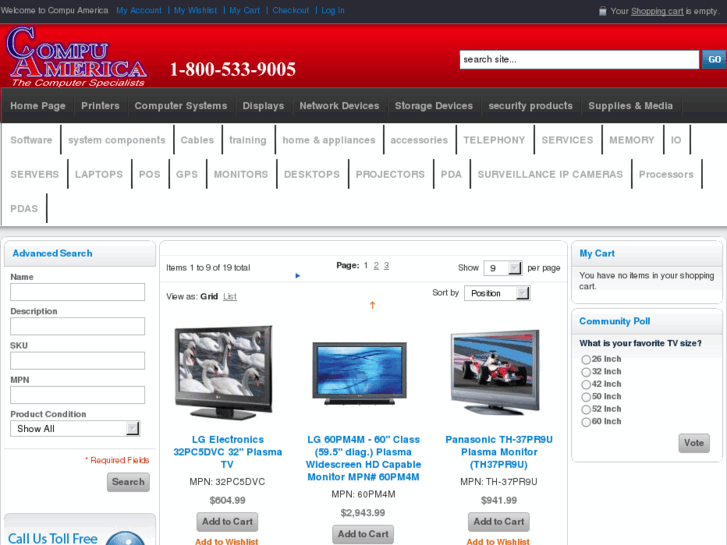This screenshot has width=727, height=545.
Task: Open the system components category
Action: coord(117,140)
